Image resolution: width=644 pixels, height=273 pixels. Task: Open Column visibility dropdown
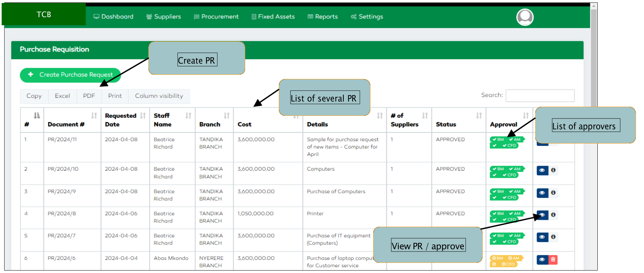tap(159, 96)
